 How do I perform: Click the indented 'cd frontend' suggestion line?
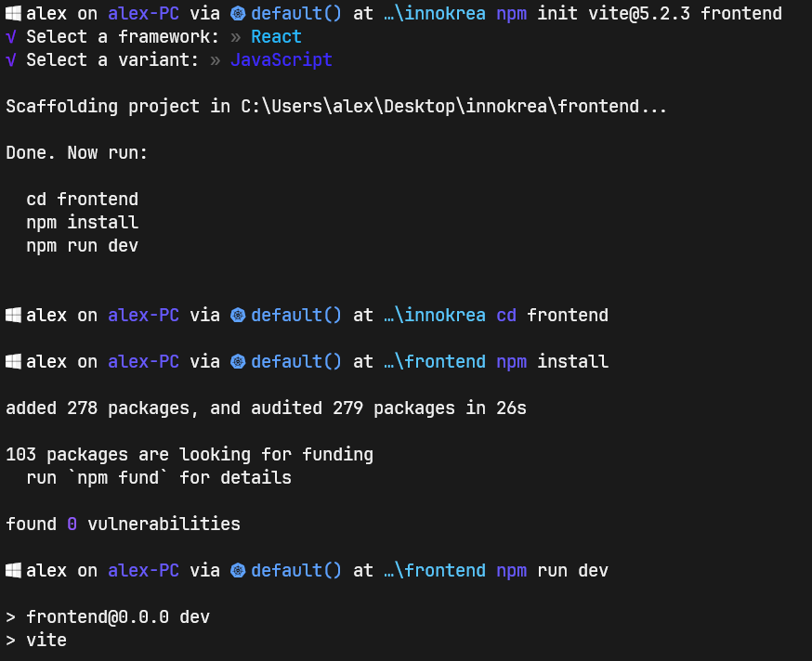click(x=83, y=200)
